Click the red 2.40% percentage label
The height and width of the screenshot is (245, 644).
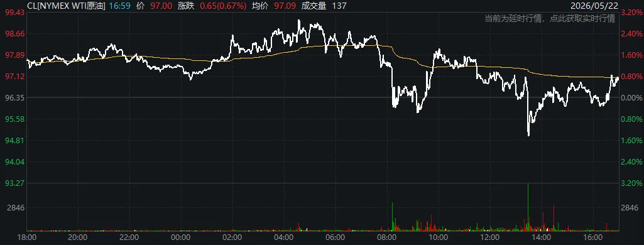coord(632,34)
